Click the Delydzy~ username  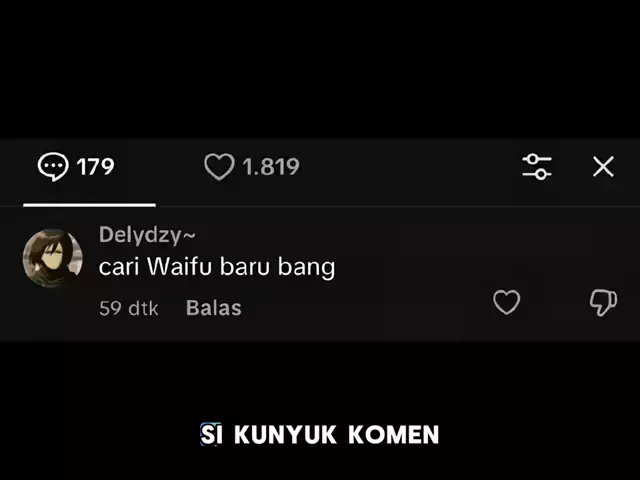tap(147, 236)
